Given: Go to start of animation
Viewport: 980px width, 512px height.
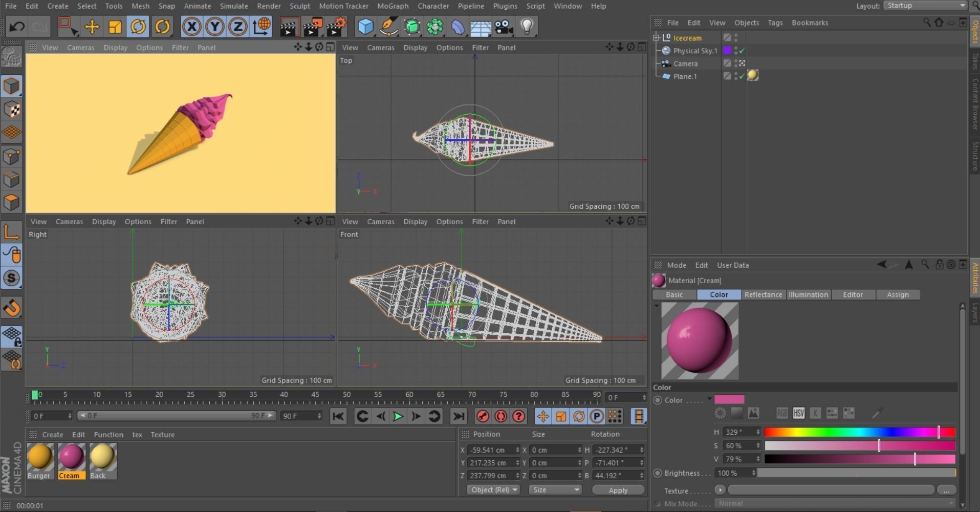Looking at the screenshot, I should (338, 416).
